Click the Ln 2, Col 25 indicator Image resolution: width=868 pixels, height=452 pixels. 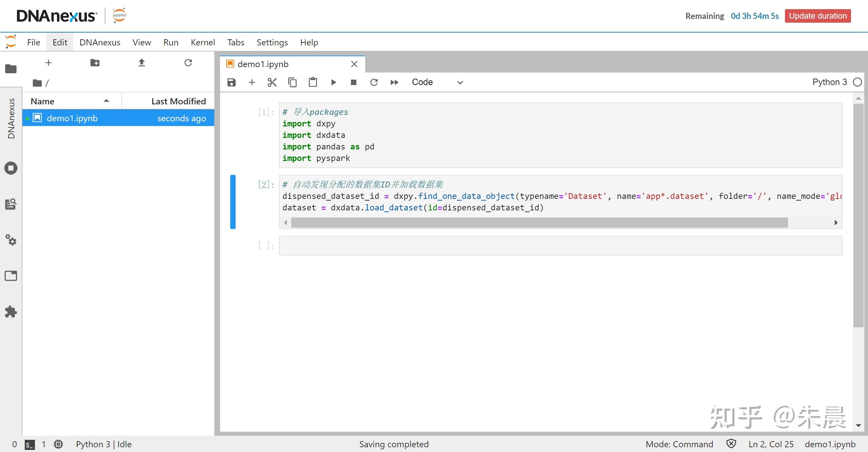coord(771,444)
